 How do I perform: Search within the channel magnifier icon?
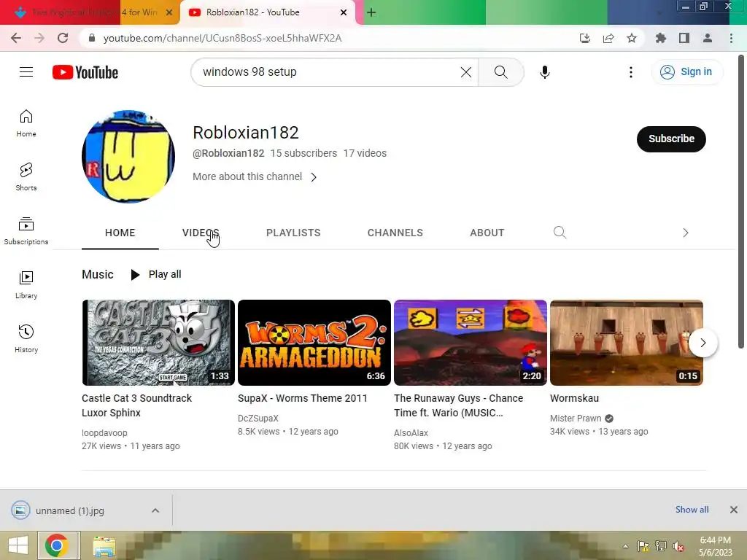560,233
